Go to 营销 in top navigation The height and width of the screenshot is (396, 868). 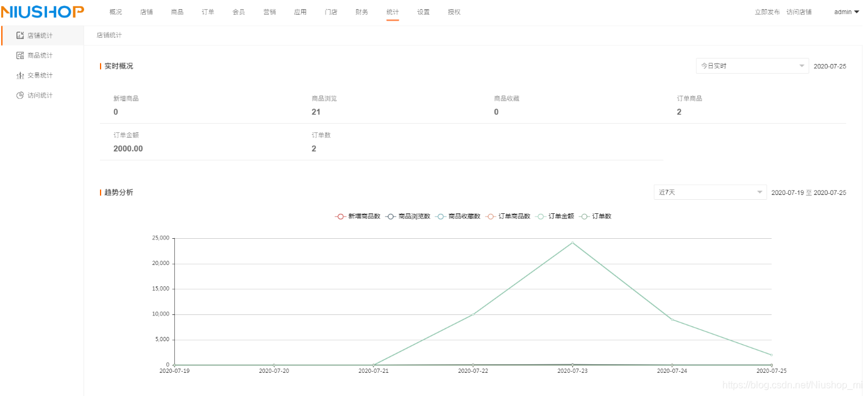(269, 12)
